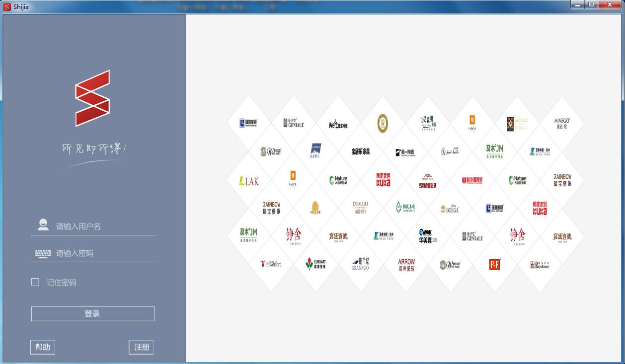Viewport: 625px width, 364px height.
Task: Focus the 请输入密码 password field
Action: [93, 253]
